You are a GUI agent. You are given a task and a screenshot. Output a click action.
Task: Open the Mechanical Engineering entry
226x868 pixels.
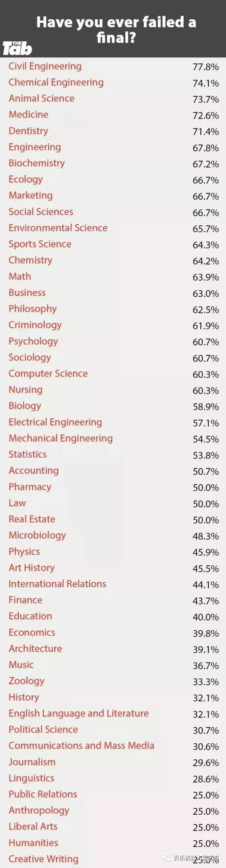point(61,439)
